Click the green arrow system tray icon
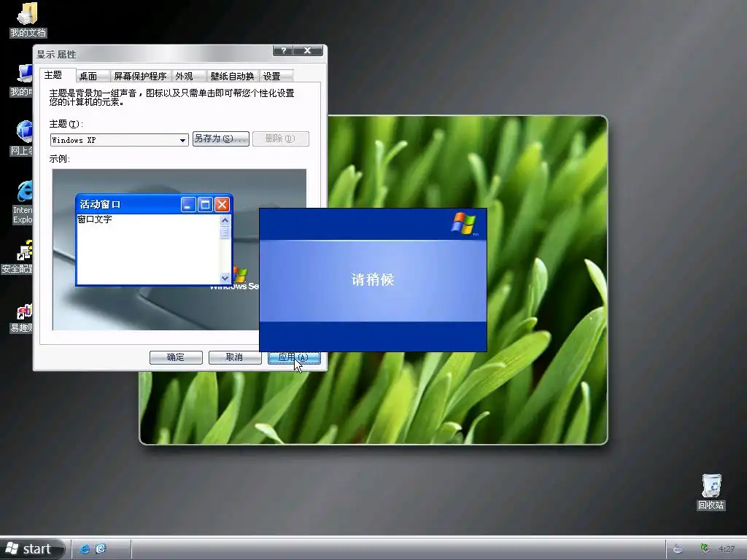 tap(705, 549)
